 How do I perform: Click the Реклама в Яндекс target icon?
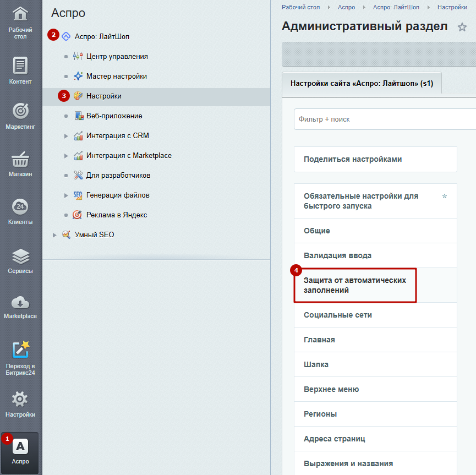tap(77, 215)
